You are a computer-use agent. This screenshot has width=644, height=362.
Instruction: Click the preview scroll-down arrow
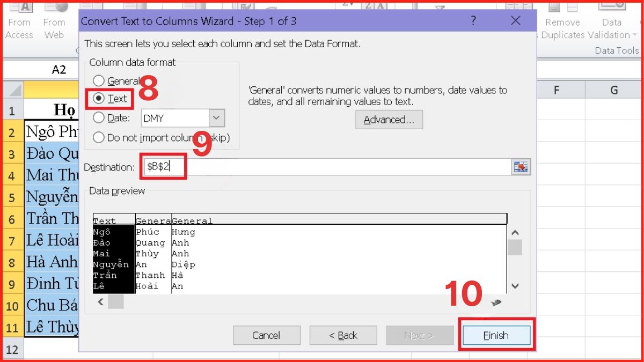coord(514,286)
